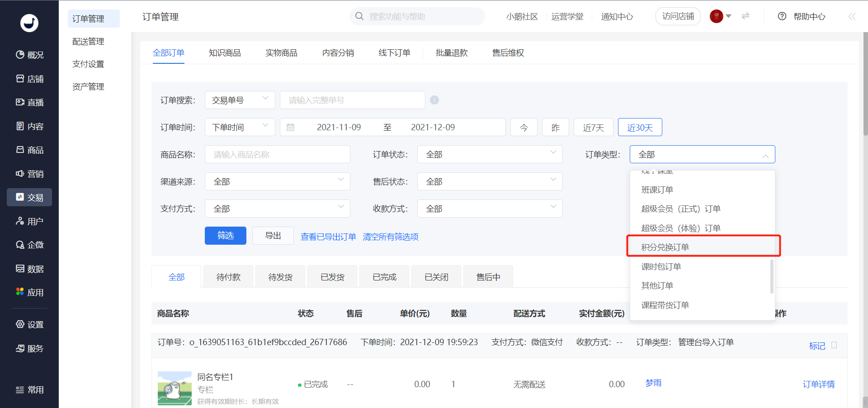Select 班课订单 option

[703, 190]
